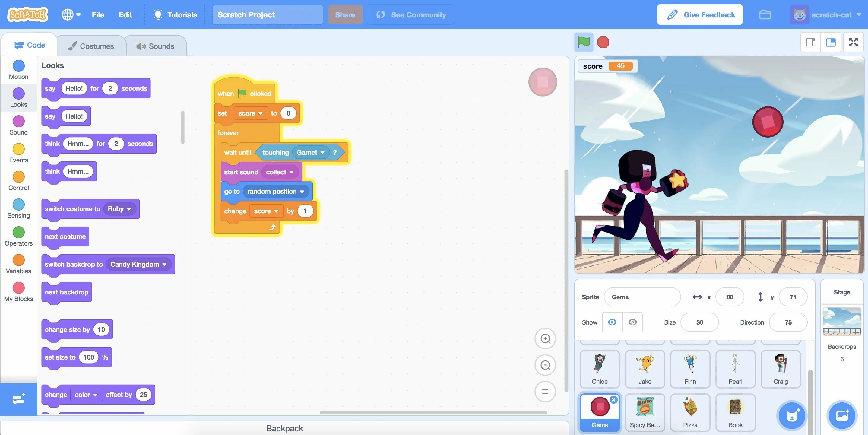Viewport: 868px width, 435px height.
Task: Open the language globe dropdown
Action: (x=71, y=15)
